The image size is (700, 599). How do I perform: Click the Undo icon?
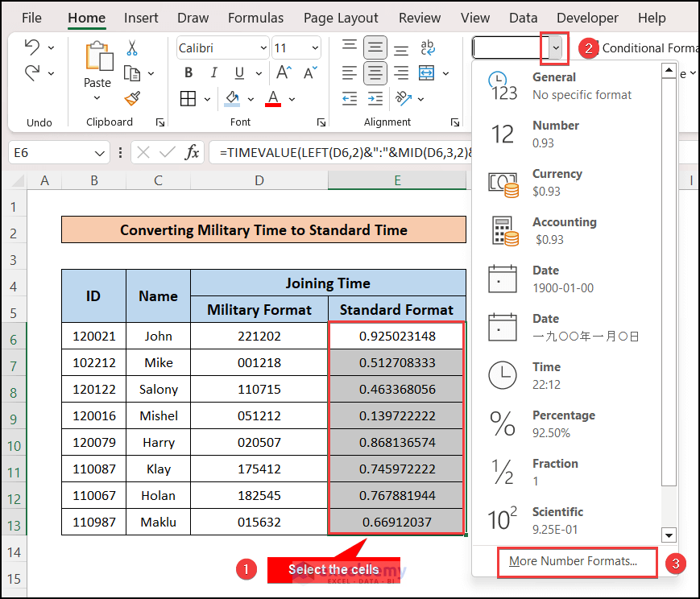click(31, 48)
